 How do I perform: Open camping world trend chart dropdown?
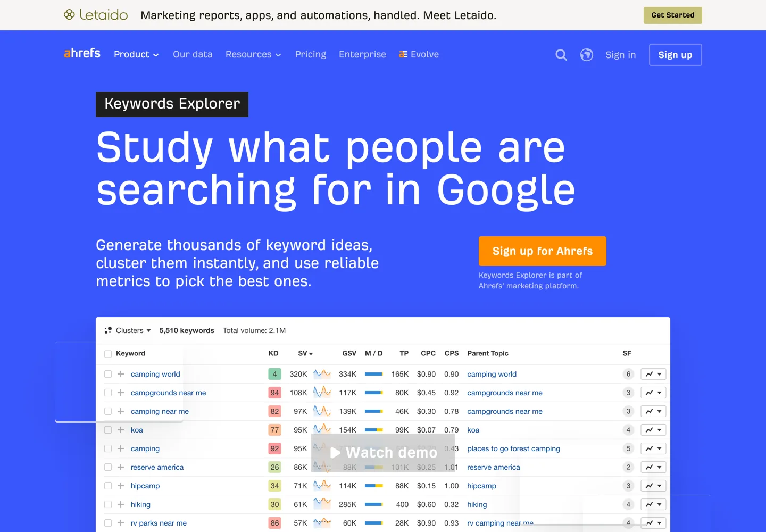tap(653, 374)
